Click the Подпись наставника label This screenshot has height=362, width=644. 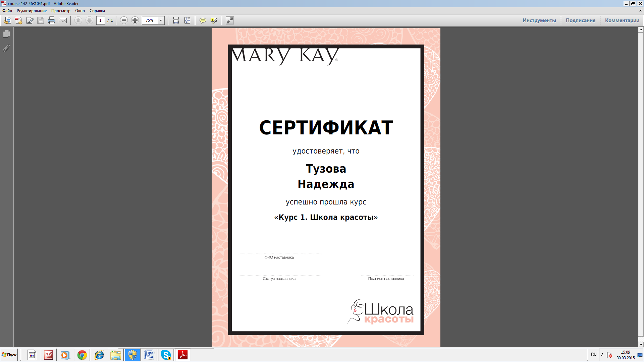[386, 279]
